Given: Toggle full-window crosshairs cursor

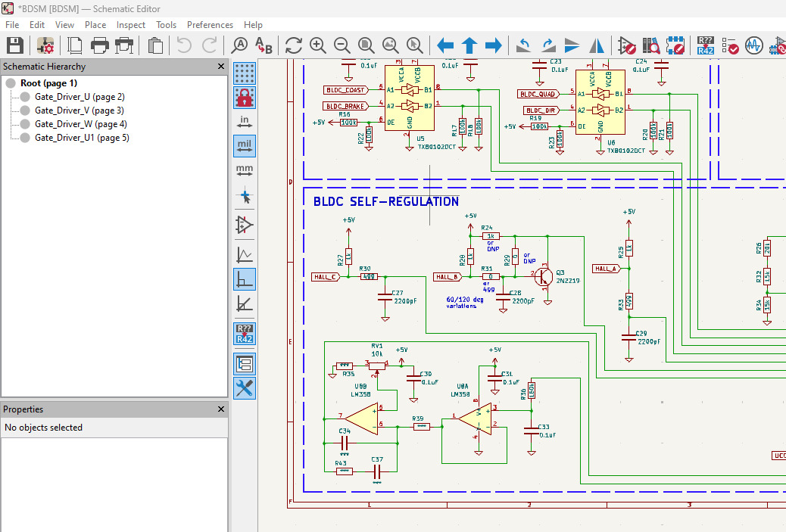Looking at the screenshot, I should click(245, 195).
